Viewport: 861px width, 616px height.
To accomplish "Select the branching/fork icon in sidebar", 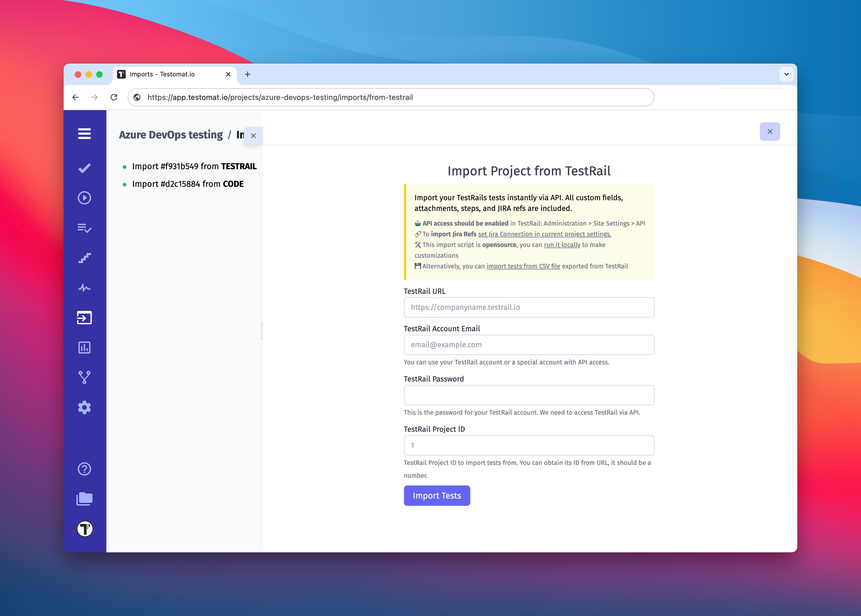I will tap(85, 378).
